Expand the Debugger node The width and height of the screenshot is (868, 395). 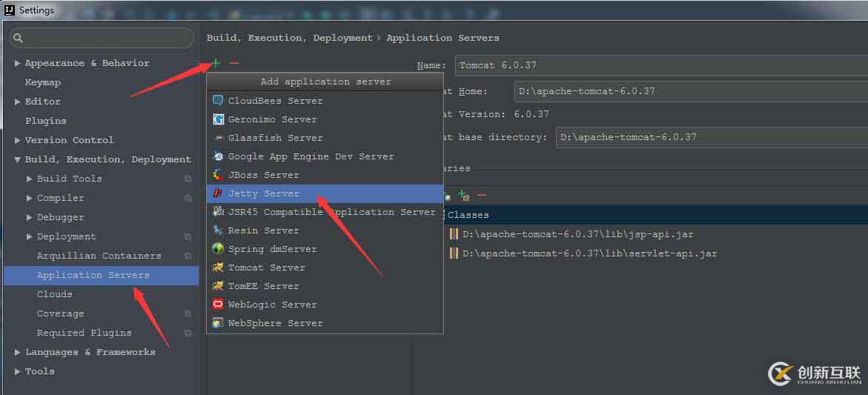click(x=30, y=217)
